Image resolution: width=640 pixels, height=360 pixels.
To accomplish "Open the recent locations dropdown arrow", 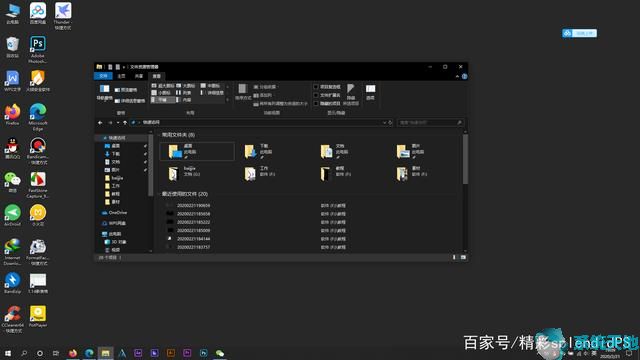I will [x=118, y=122].
